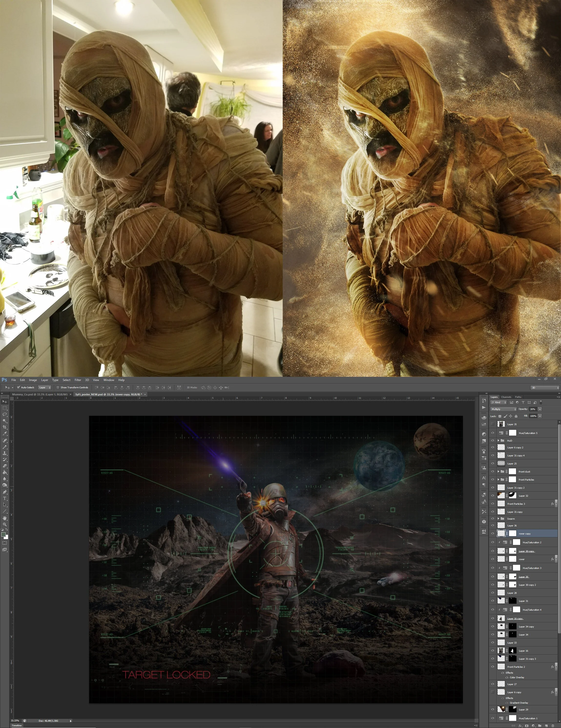Click the lock-all padlock icon
This screenshot has height=728, width=561.
tap(516, 416)
